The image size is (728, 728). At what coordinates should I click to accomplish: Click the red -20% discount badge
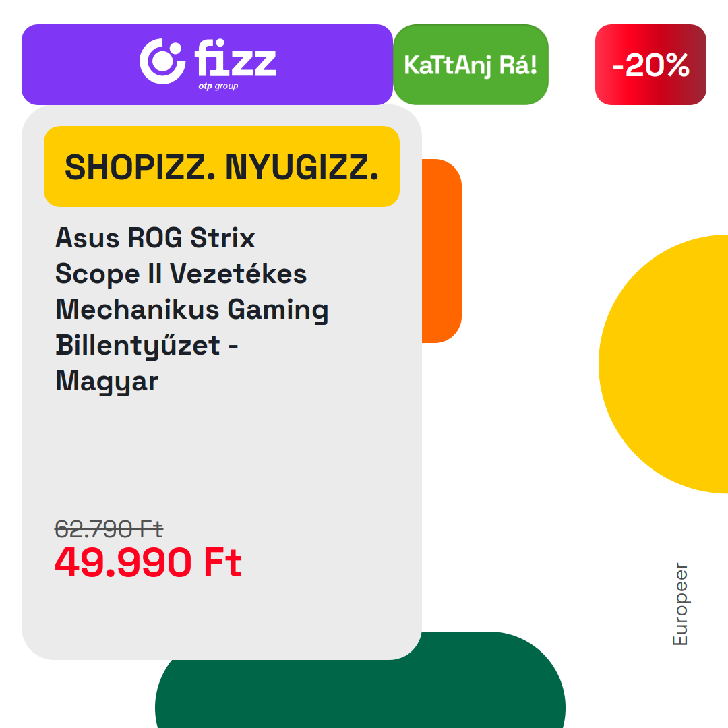(650, 65)
